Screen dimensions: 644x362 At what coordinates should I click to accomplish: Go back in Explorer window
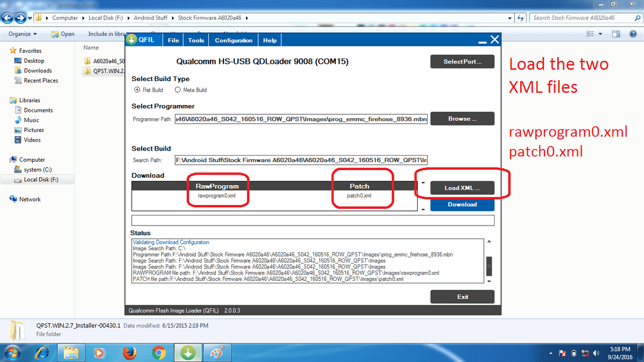pyautogui.click(x=7, y=18)
